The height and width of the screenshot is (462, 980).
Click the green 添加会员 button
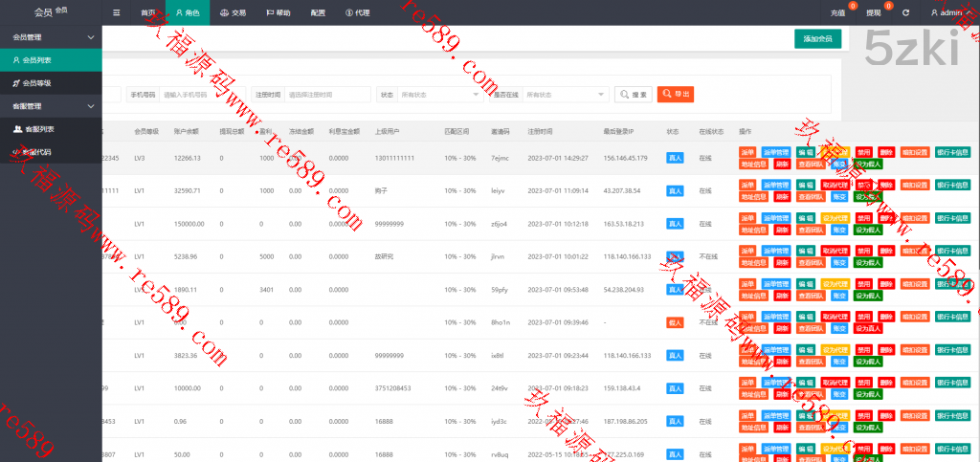tap(817, 38)
